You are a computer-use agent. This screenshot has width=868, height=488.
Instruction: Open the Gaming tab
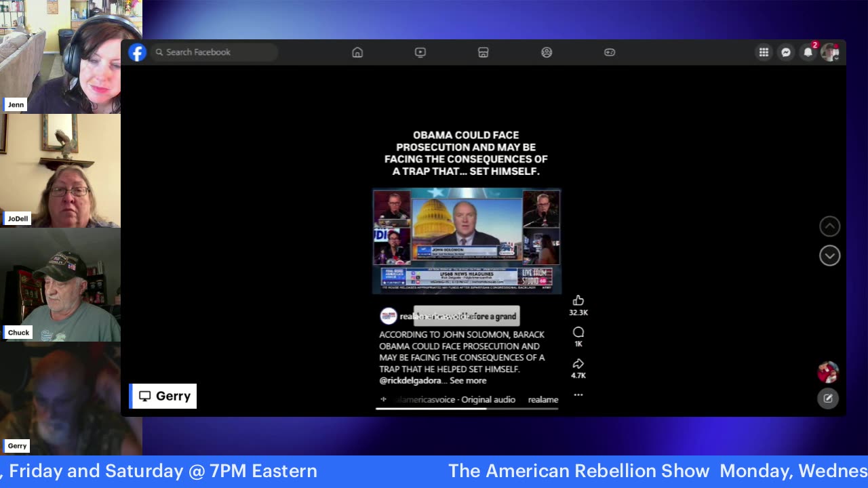(x=610, y=52)
